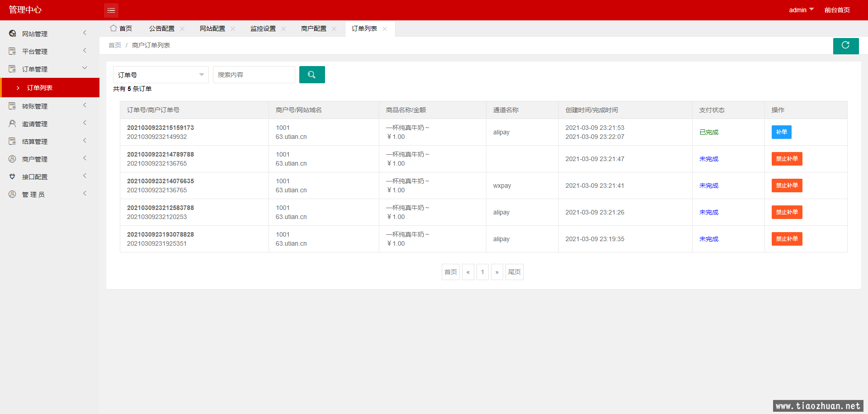Expand the 平台管理 menu chevron
This screenshot has height=414, width=868.
point(85,50)
